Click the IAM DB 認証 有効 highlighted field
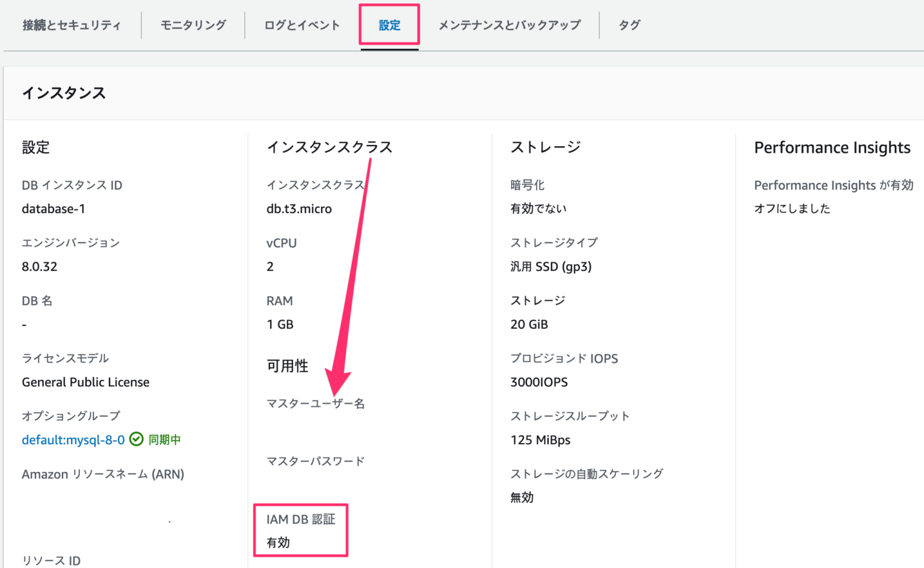Screen dimensions: 924x568 click(301, 530)
